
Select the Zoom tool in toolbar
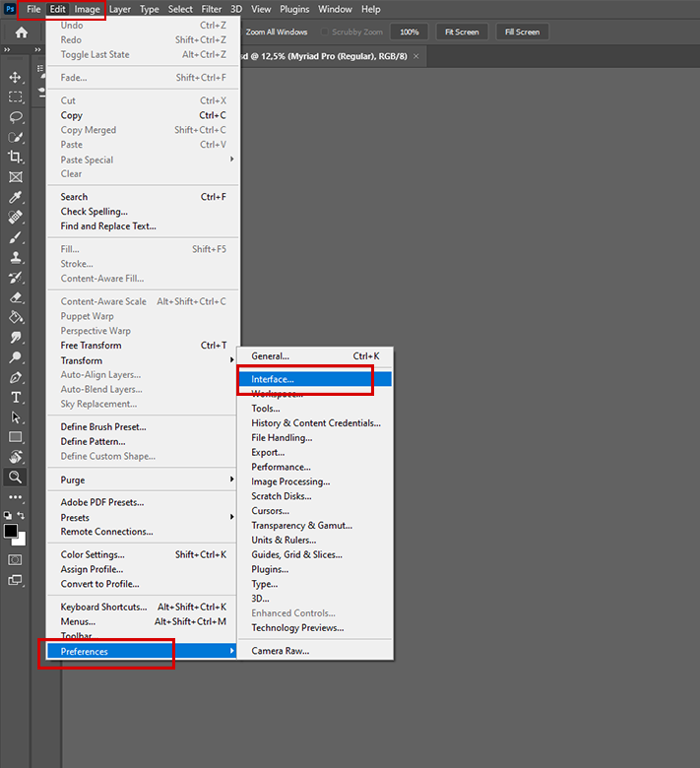click(15, 478)
